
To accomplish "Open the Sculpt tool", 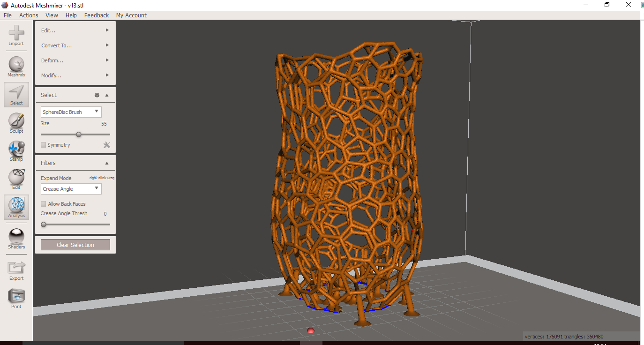I will (16, 123).
